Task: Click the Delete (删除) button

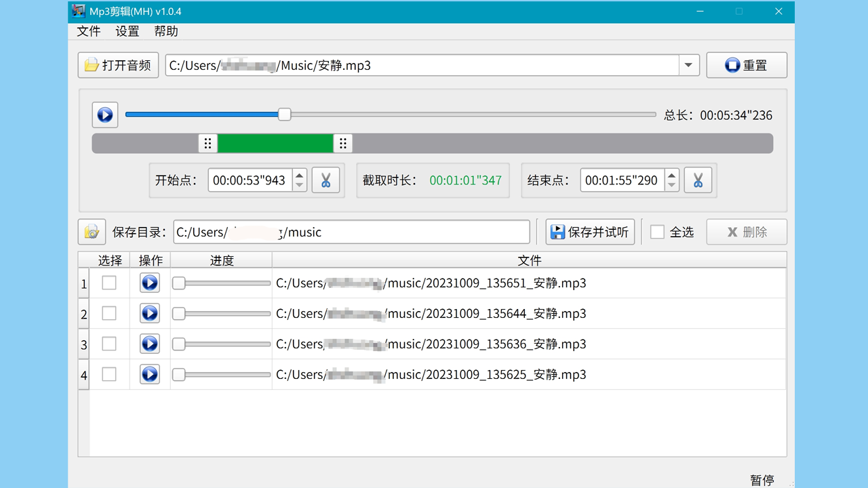Action: tap(747, 232)
